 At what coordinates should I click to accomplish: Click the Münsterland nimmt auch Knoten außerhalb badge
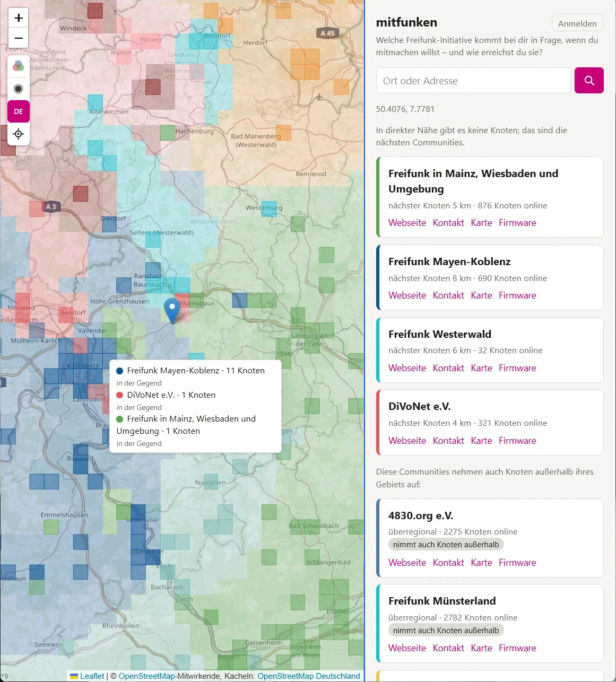point(446,631)
